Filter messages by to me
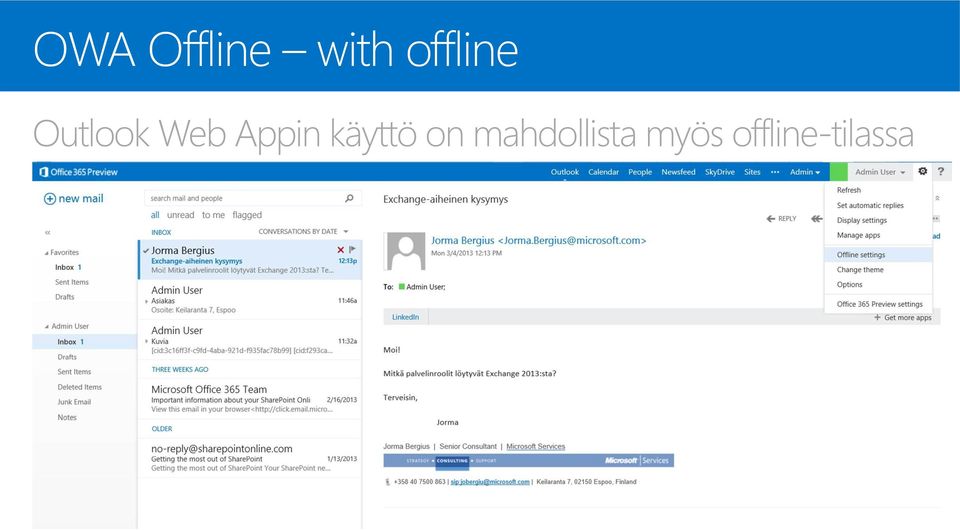 (213, 215)
